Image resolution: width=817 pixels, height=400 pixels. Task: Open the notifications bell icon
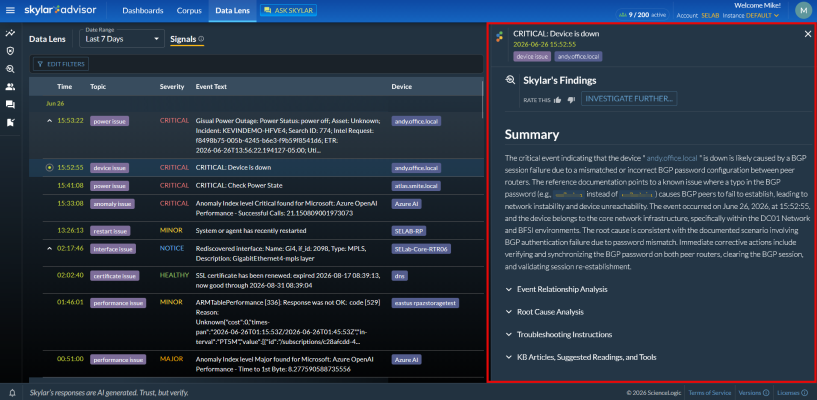[12, 393]
